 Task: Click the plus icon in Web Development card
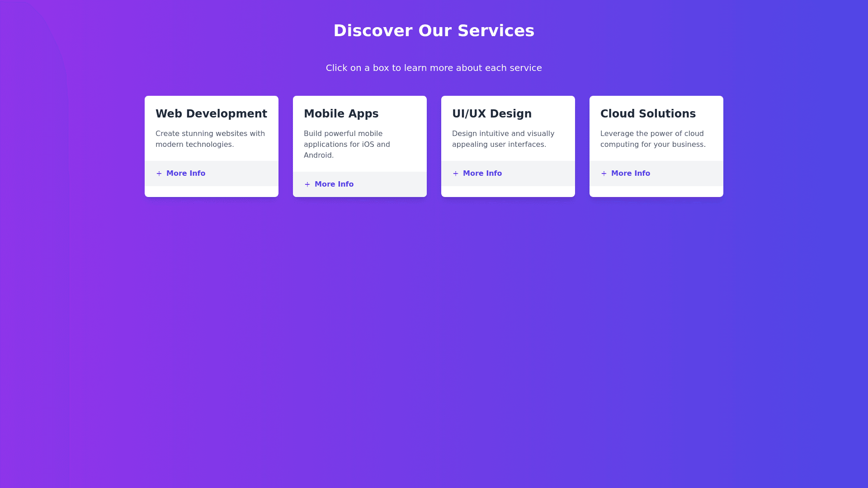tap(159, 174)
